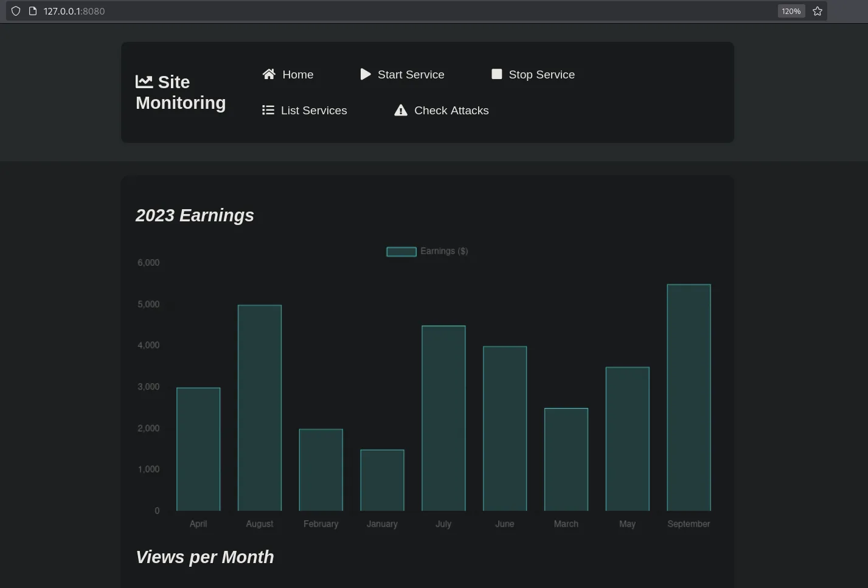
Task: Click the house icon beside Home
Action: [269, 74]
